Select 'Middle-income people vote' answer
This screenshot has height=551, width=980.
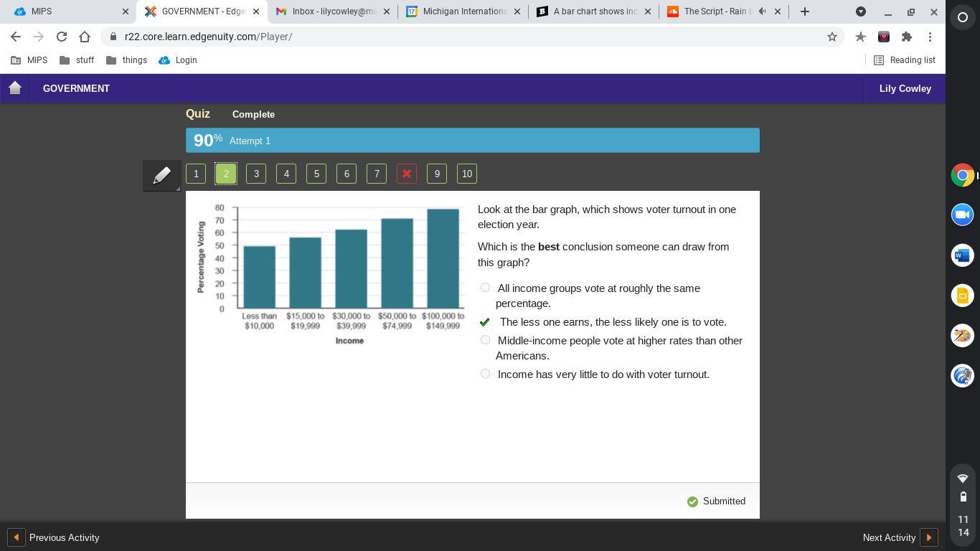pos(485,340)
